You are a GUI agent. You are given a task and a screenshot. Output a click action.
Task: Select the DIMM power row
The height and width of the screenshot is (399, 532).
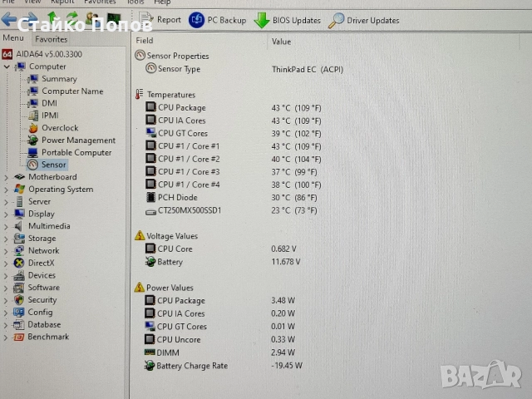point(219,352)
